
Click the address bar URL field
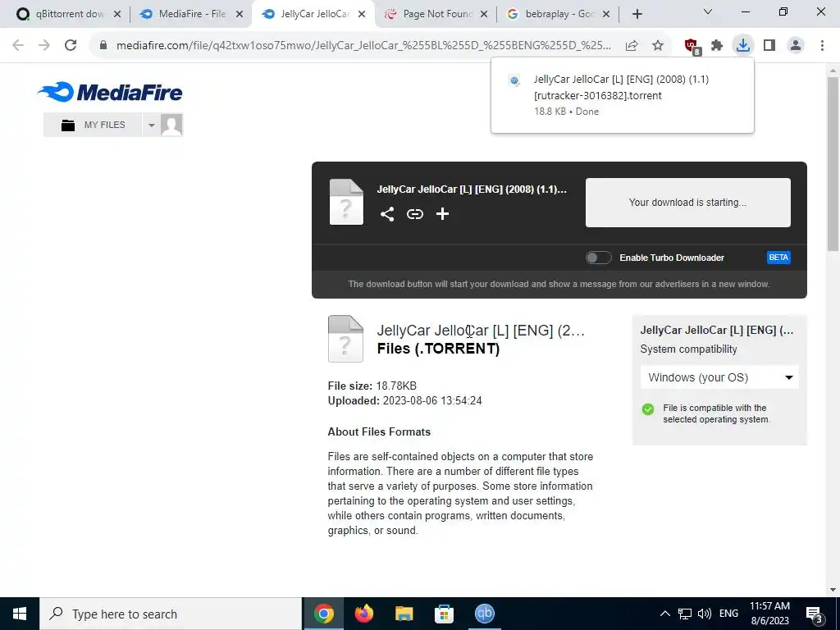[363, 46]
